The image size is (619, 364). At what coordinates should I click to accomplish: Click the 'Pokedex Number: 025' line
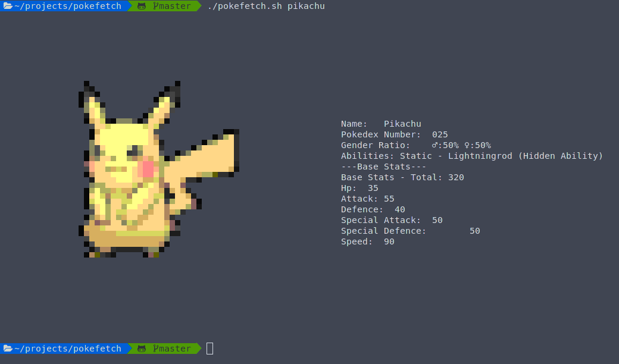point(395,134)
